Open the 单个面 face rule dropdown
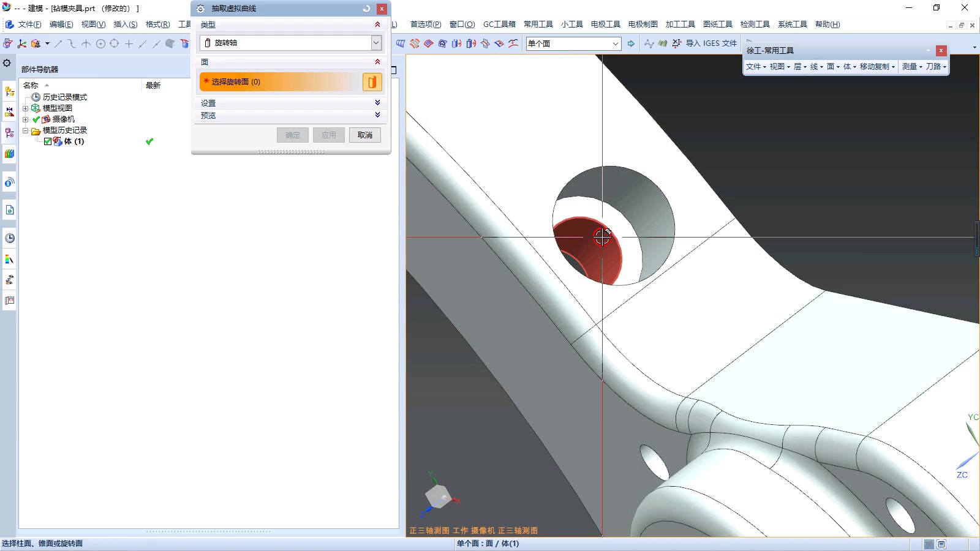The width and height of the screenshot is (980, 551). (x=573, y=43)
